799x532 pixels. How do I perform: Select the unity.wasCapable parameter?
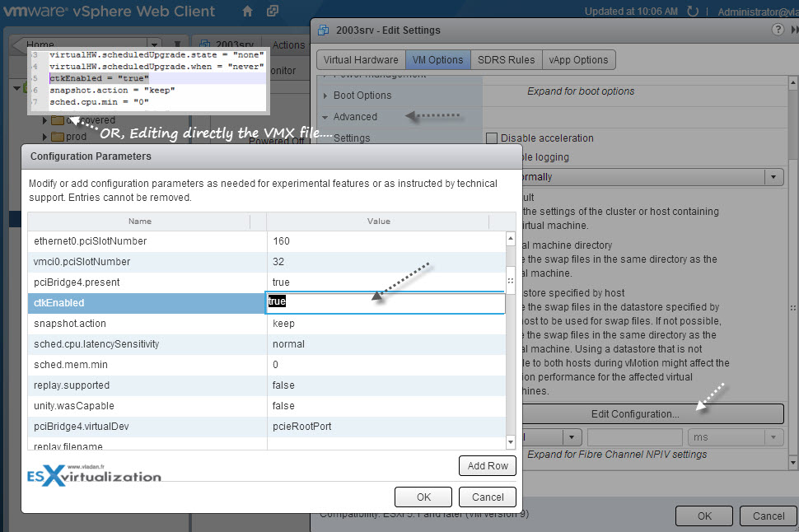tap(74, 406)
